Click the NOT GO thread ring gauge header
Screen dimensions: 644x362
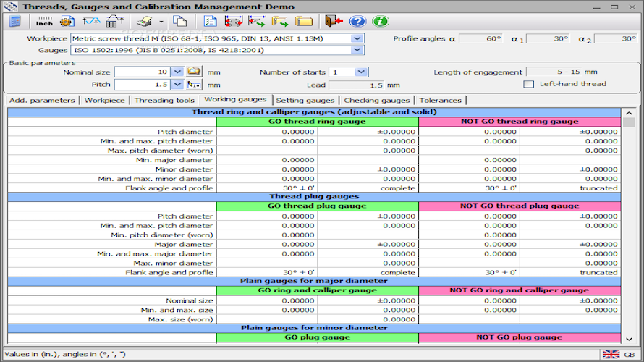(x=520, y=122)
